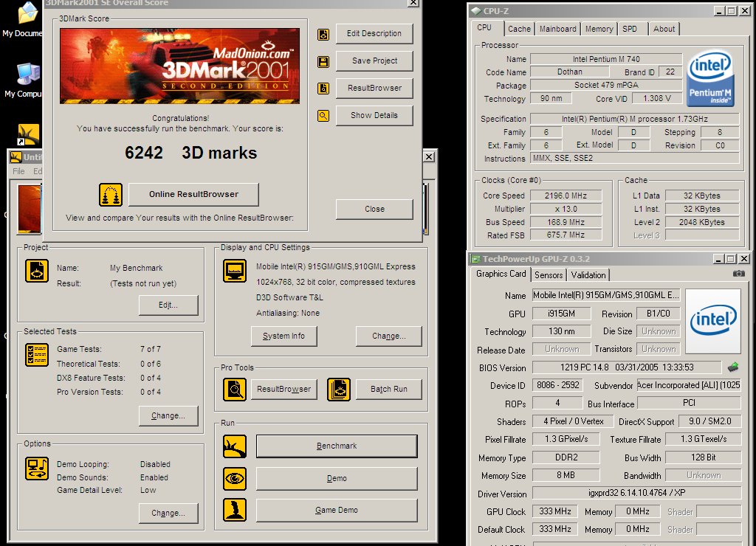
Task: Click the Online ResultBrowser button
Action: [x=193, y=194]
